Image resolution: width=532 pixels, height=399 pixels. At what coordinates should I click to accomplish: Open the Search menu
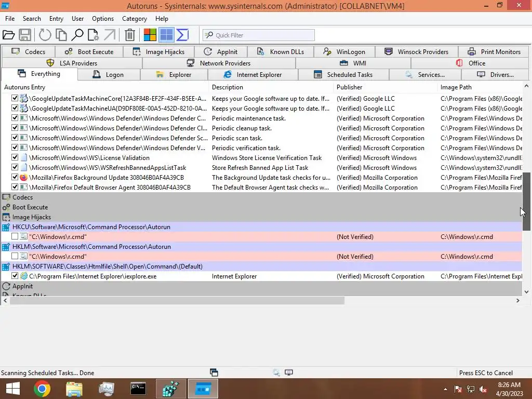click(32, 19)
